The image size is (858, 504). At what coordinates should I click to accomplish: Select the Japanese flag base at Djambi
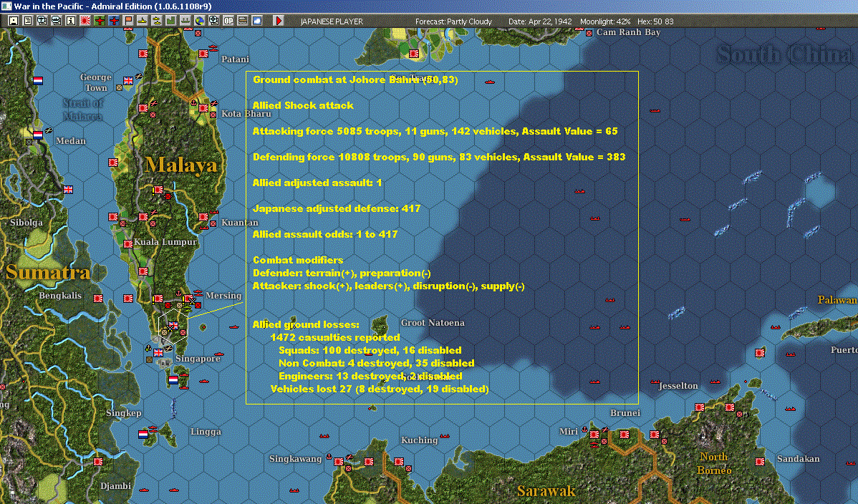pyautogui.click(x=98, y=462)
